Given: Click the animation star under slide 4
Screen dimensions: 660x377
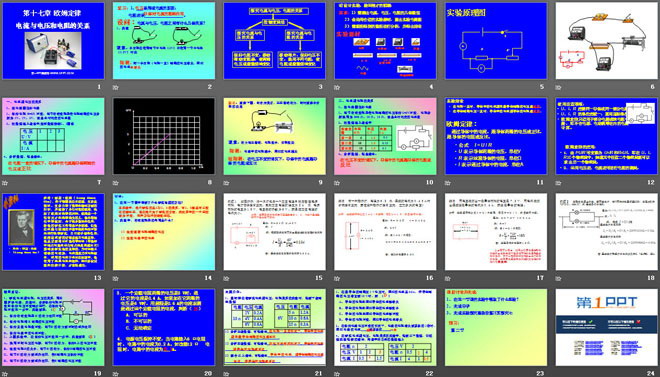Looking at the screenshot, I should pyautogui.click(x=337, y=88).
